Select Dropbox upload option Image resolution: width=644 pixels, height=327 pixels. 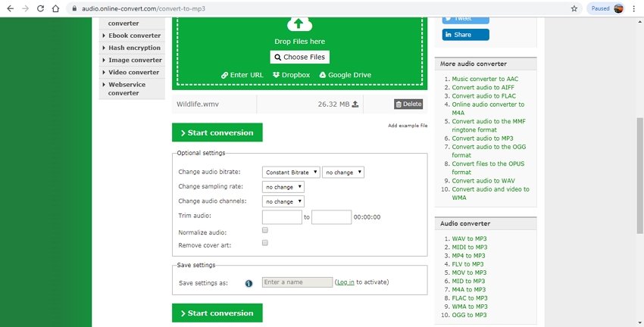point(291,75)
